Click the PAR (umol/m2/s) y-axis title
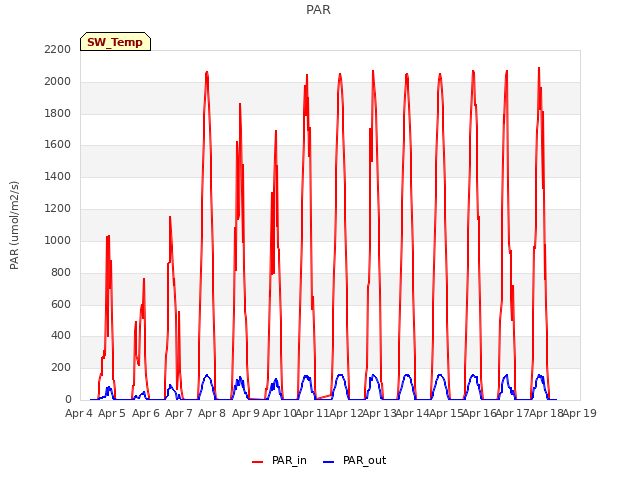This screenshot has width=640, height=480. click(x=14, y=225)
